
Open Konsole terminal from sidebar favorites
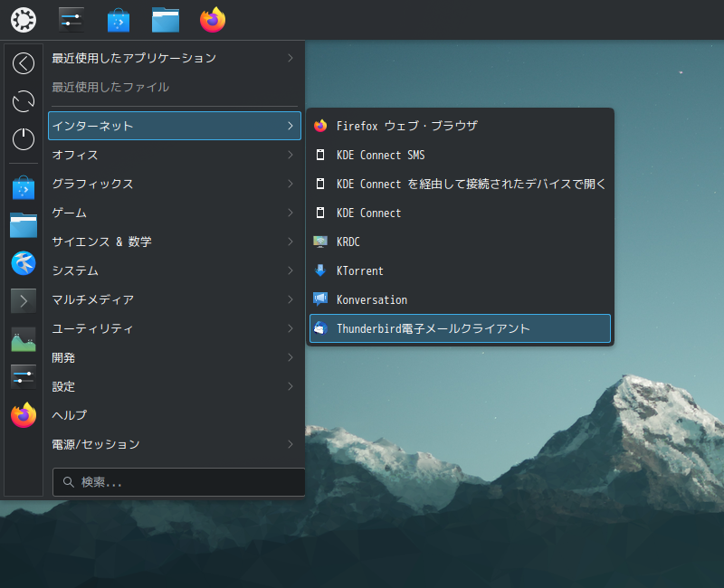click(24, 301)
